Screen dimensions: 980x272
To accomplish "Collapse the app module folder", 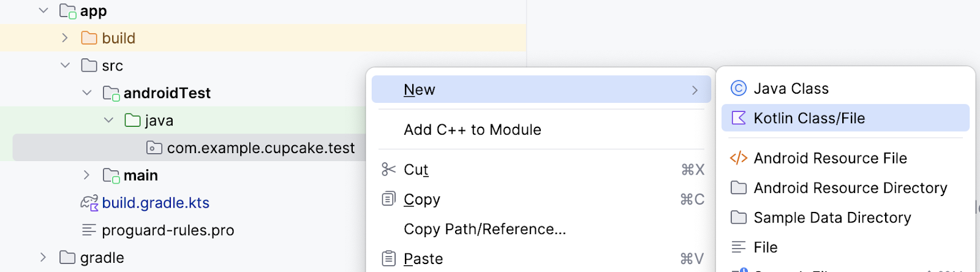I will click(x=43, y=10).
